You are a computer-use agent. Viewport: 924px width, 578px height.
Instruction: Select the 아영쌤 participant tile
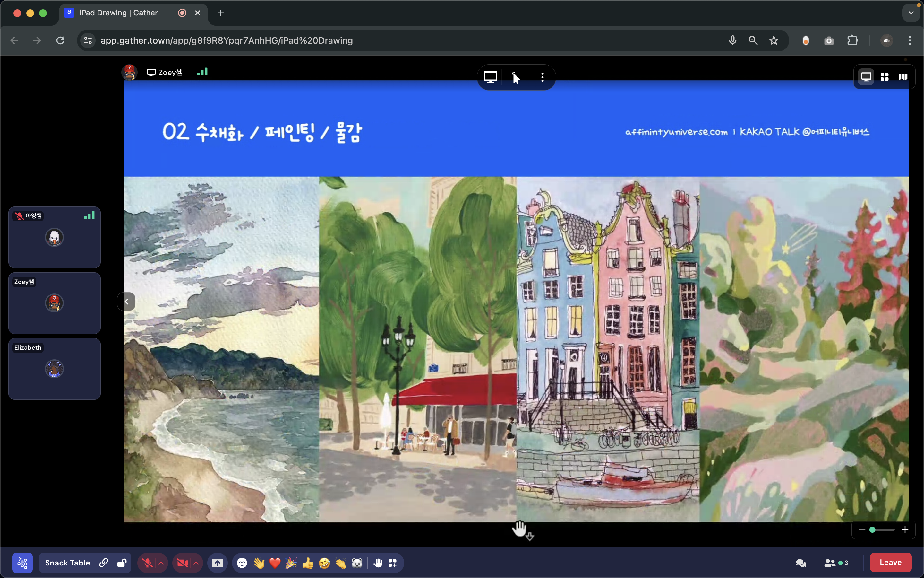(x=55, y=237)
